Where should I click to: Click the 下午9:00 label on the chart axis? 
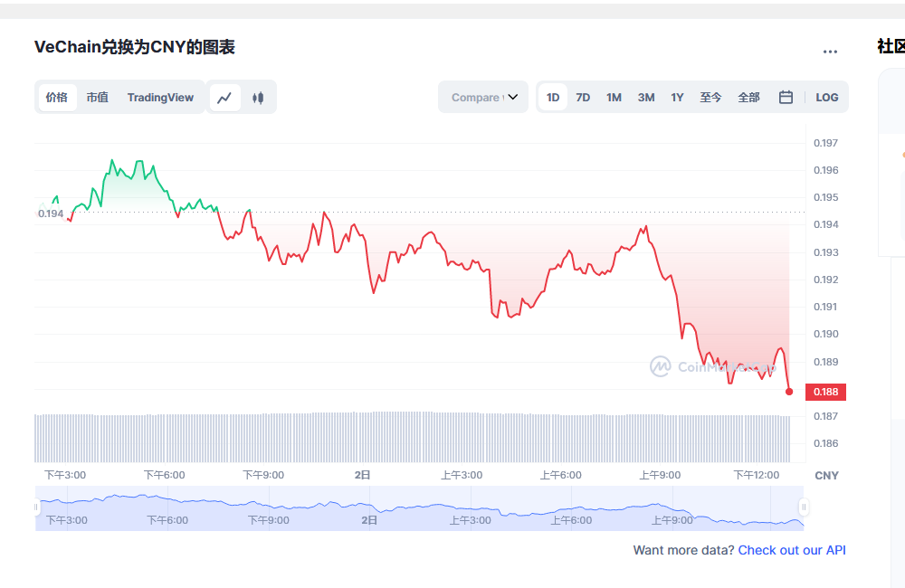(263, 475)
